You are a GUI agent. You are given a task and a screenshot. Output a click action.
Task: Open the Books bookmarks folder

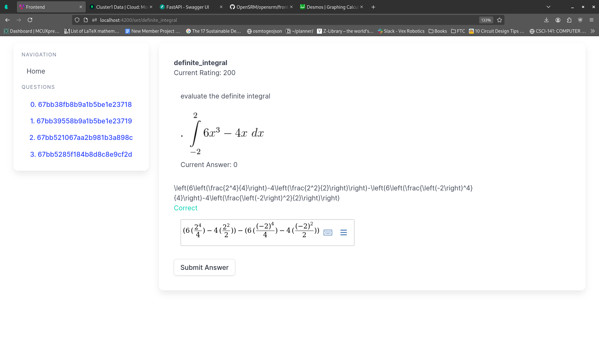(437, 31)
